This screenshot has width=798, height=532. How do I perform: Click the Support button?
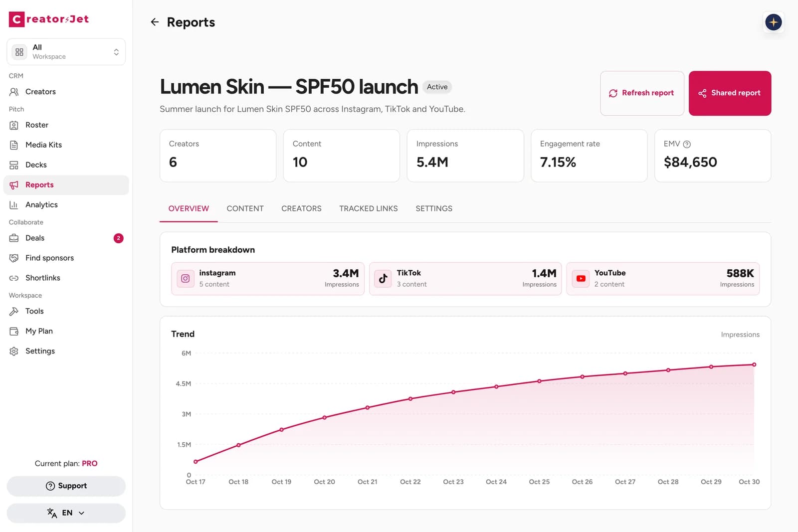[x=66, y=486]
